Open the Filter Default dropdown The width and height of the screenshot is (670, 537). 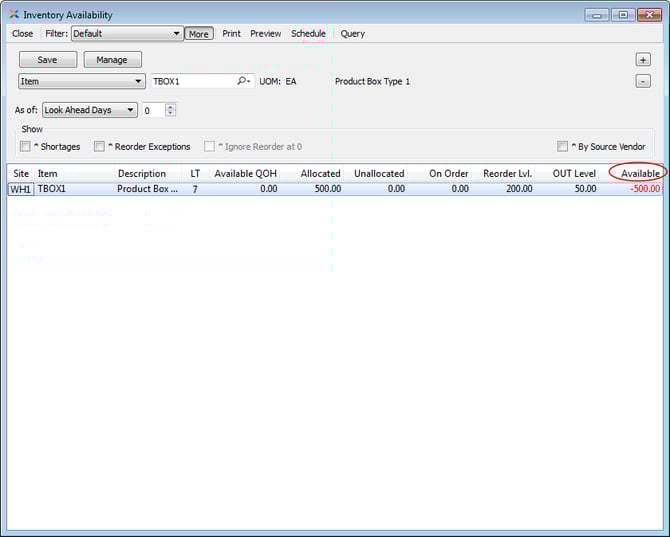[126, 34]
